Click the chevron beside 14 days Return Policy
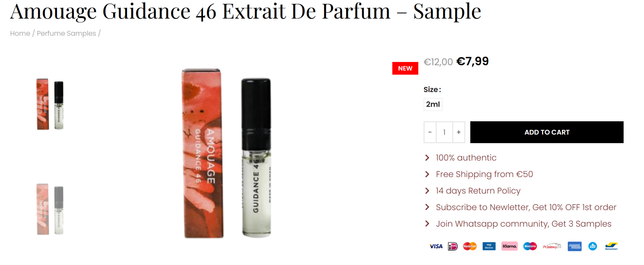 [x=427, y=191]
